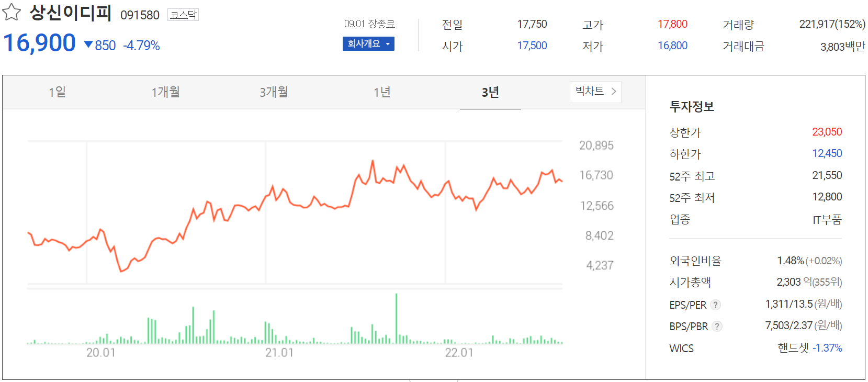Viewport: 868px width, 382px height.
Task: Click the 거래대금 value 3,803백만
Action: (x=842, y=47)
